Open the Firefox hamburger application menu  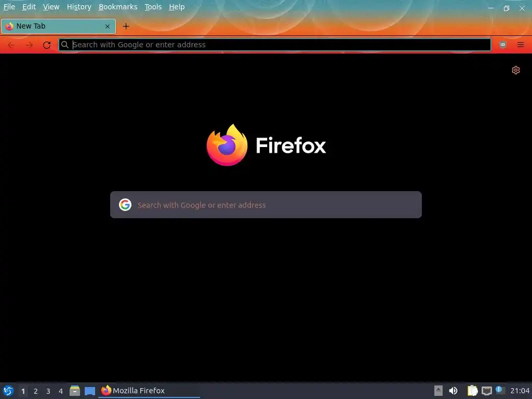point(521,45)
